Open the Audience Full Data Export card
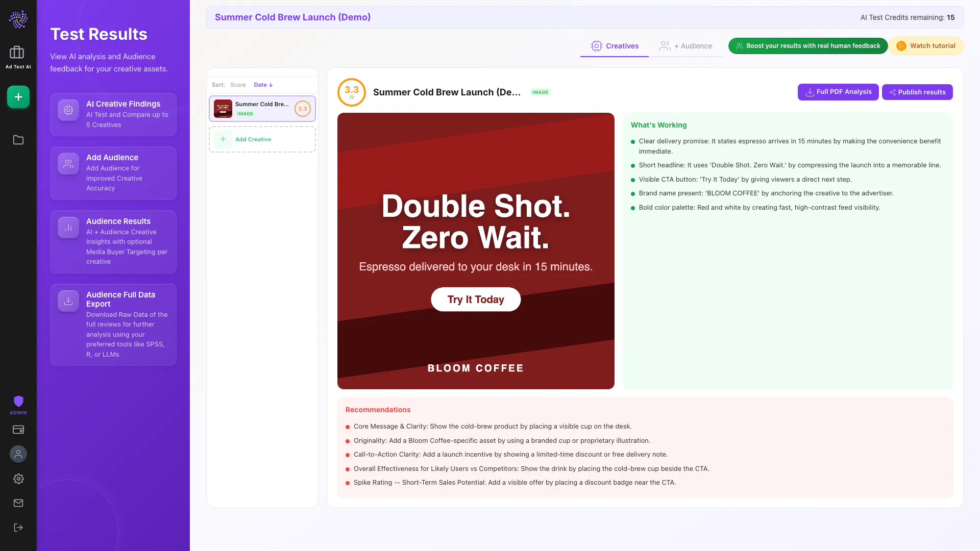The image size is (980, 551). coord(113,324)
